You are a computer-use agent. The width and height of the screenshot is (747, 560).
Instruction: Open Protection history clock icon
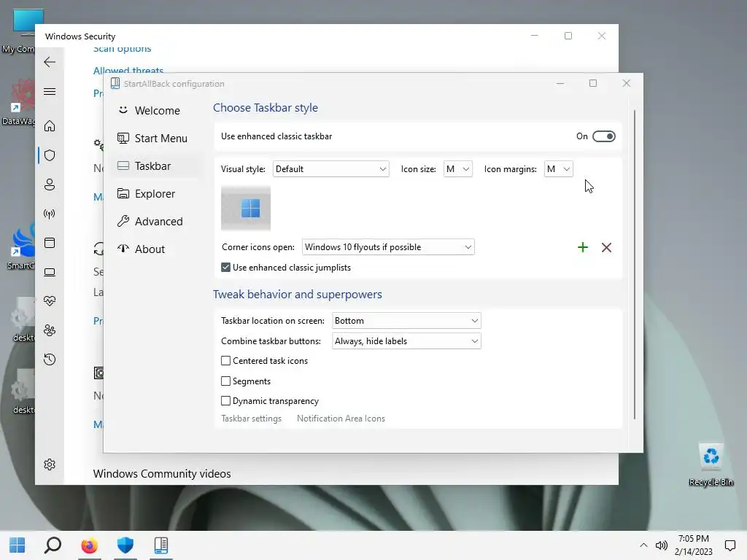click(50, 359)
